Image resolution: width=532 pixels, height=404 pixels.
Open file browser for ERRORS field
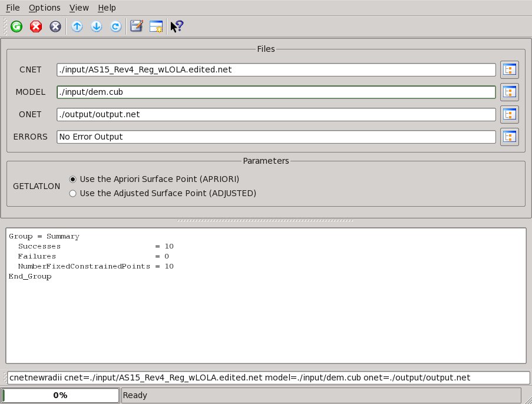[509, 137]
